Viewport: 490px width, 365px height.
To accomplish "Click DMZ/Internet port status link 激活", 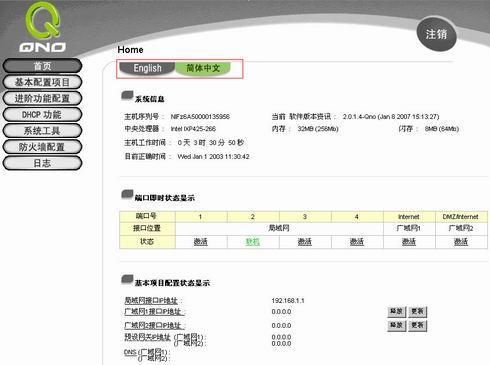I will click(x=461, y=242).
